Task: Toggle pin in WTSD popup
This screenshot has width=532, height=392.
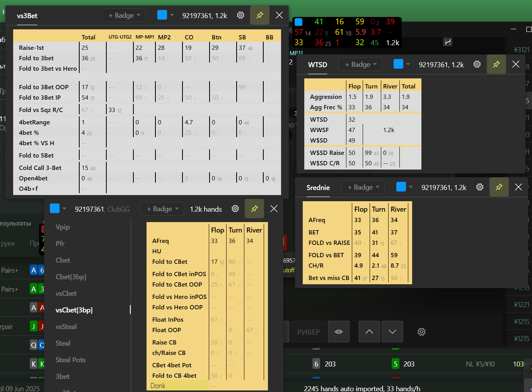Action: (x=496, y=64)
